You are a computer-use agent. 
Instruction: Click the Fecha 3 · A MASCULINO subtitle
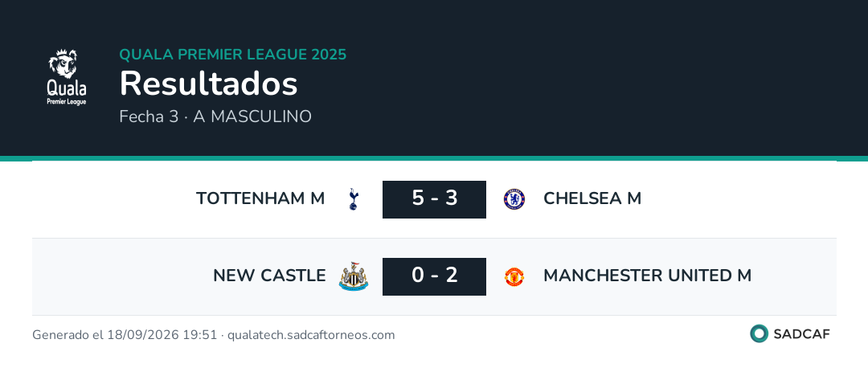[x=215, y=116]
